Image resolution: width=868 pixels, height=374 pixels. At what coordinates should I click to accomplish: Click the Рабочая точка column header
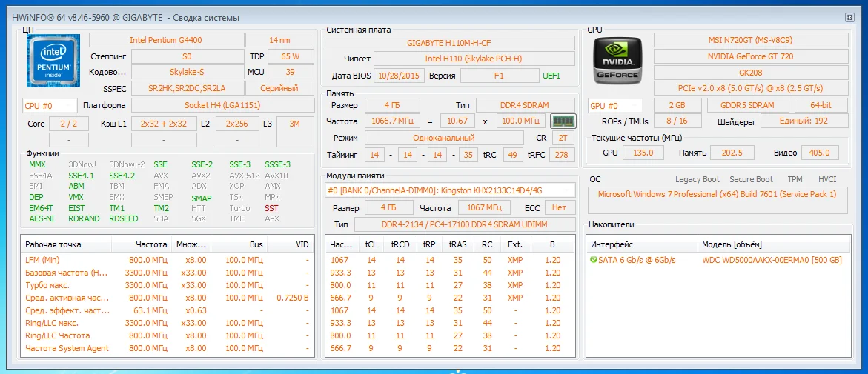click(67, 244)
